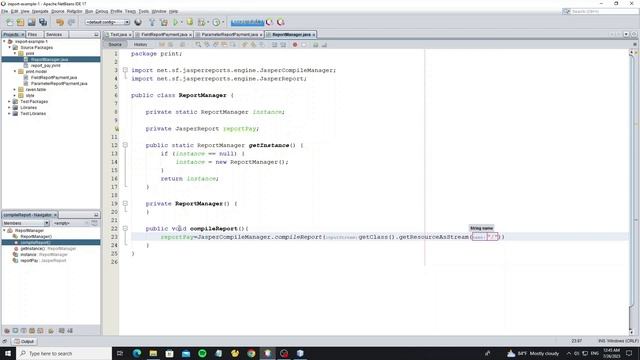Viewport: 640px width, 360px height.
Task: Expand the Test Packages node
Action: [10, 101]
